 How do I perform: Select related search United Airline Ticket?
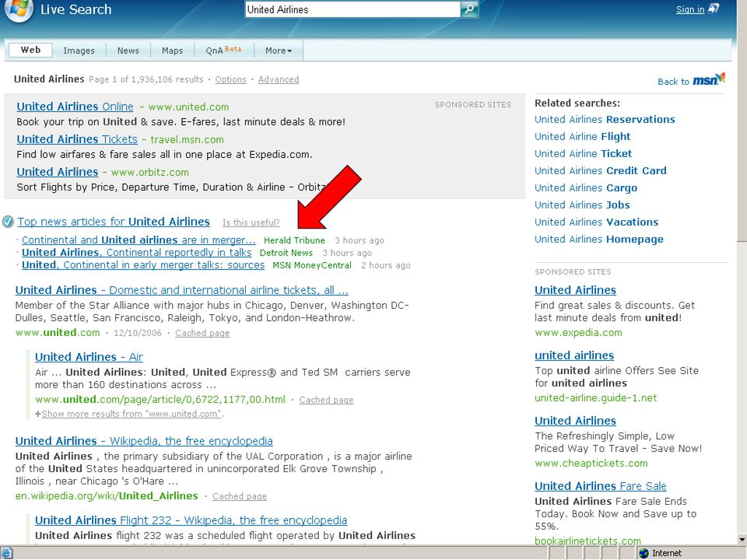tap(583, 154)
